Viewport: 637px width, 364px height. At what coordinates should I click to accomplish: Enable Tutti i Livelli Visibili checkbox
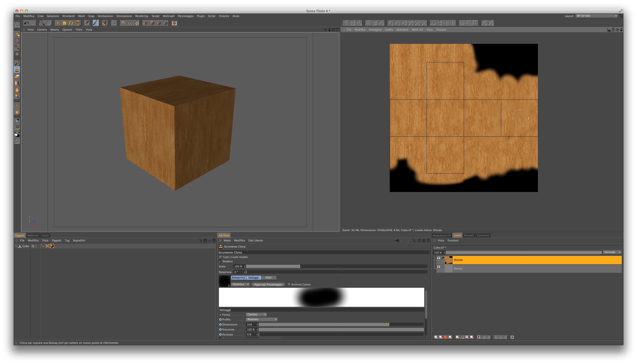[221, 257]
